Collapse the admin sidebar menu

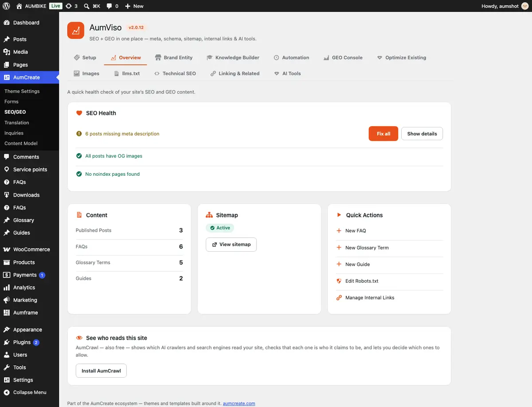[x=29, y=392]
